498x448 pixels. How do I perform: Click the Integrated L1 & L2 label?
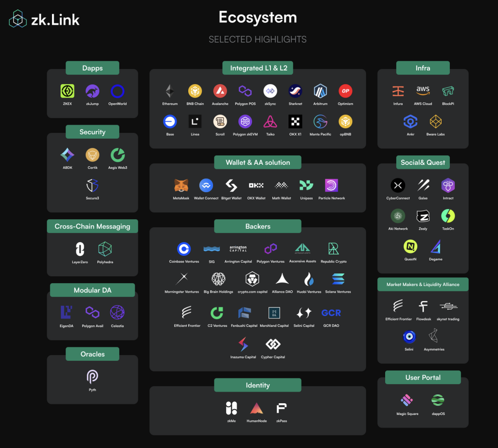pos(258,68)
